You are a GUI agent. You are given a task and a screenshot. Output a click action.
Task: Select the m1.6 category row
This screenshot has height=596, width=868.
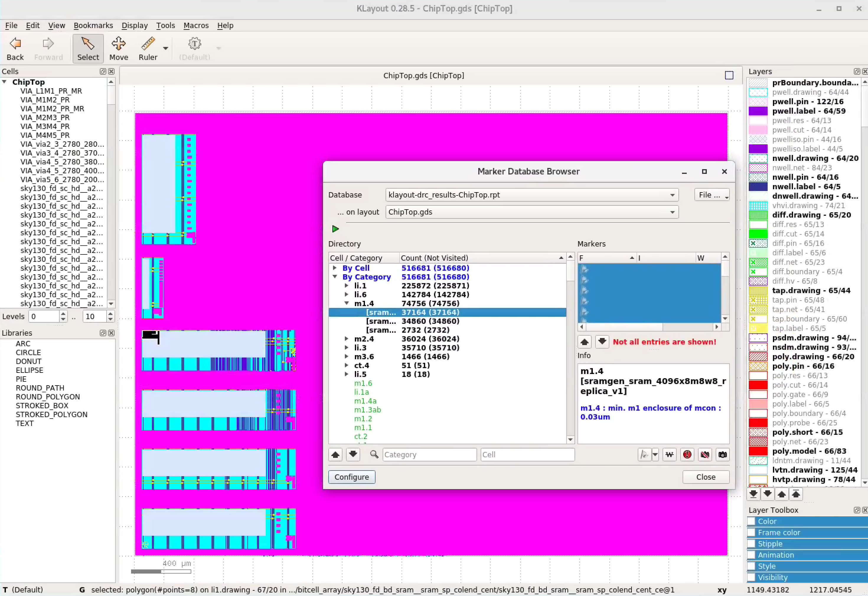pos(363,383)
